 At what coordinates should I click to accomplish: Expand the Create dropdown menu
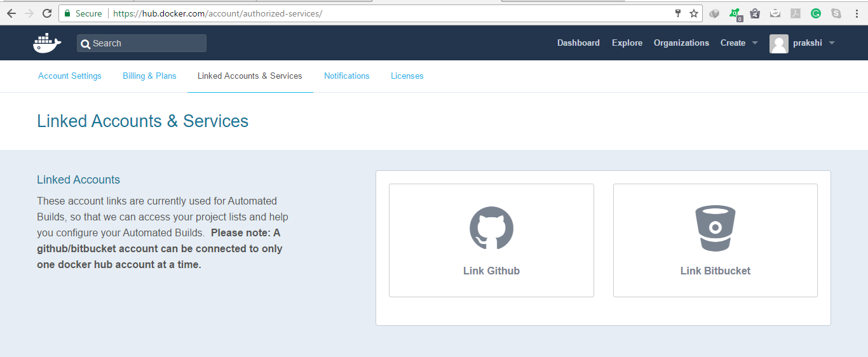coord(739,43)
